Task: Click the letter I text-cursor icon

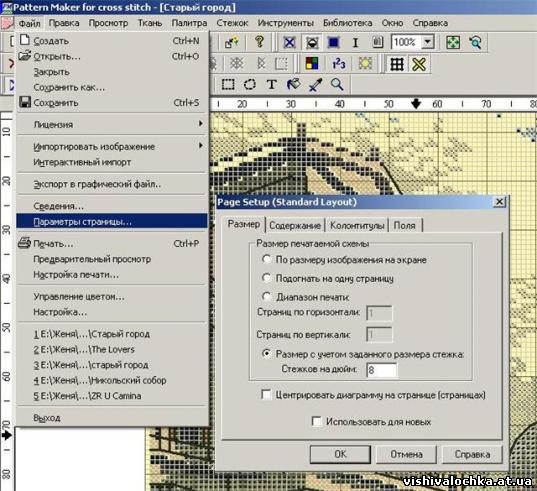Action: point(355,42)
